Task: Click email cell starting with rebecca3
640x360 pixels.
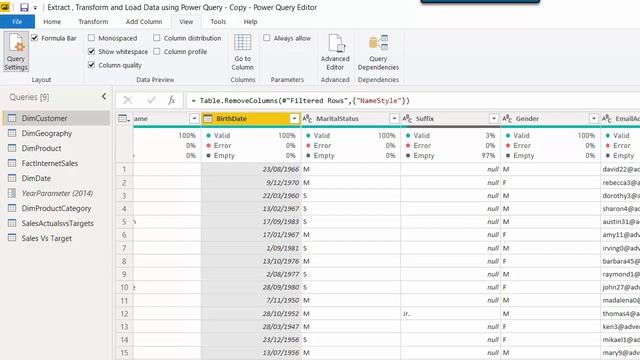Action: (620, 182)
